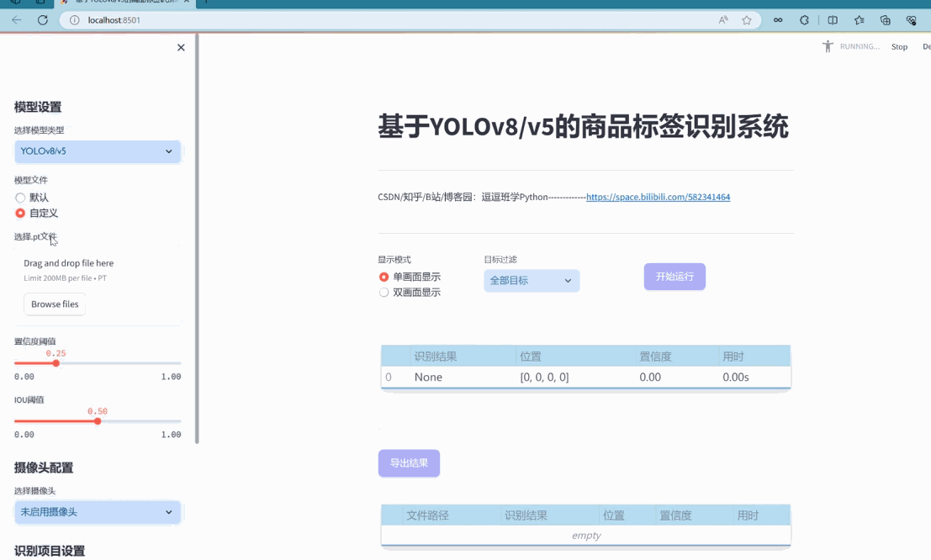Click the 导出结果 button
The image size is (931, 560).
pyautogui.click(x=409, y=463)
